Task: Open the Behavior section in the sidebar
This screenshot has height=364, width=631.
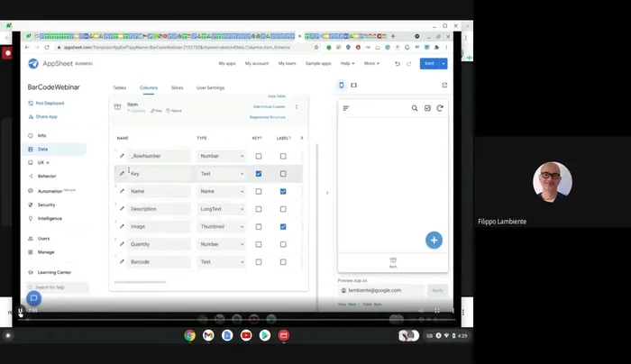Action: coord(47,177)
